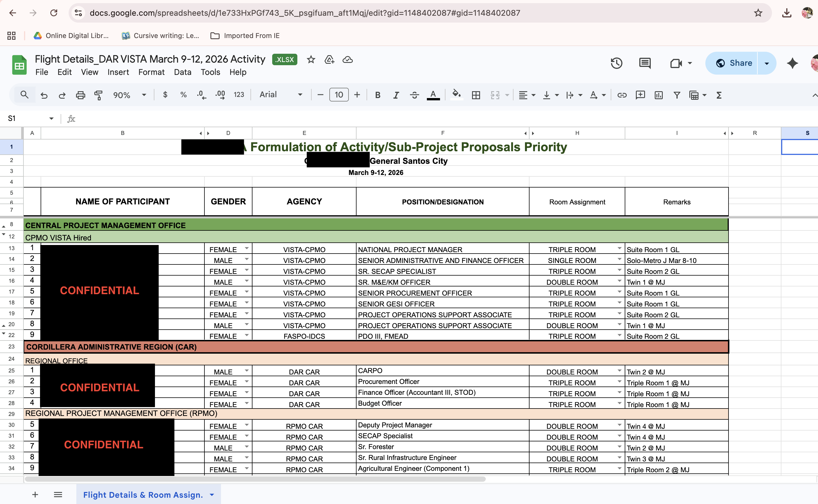Open the fill color picker
818x504 pixels.
pyautogui.click(x=456, y=95)
